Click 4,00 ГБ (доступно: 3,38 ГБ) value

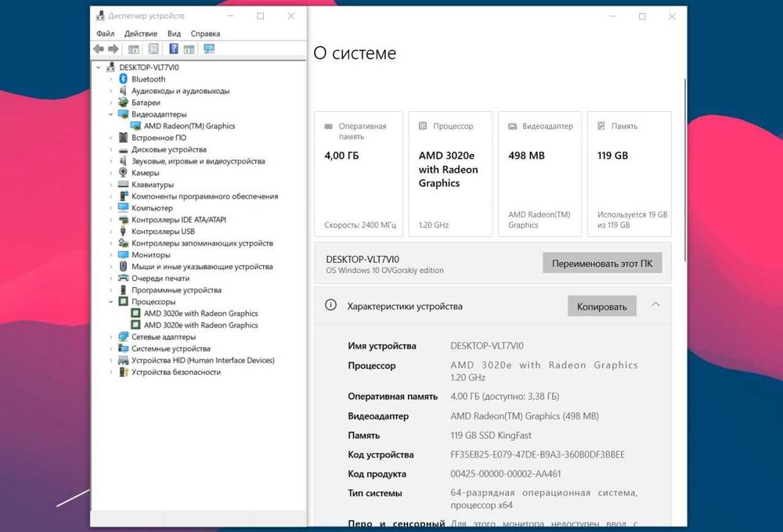tap(504, 396)
